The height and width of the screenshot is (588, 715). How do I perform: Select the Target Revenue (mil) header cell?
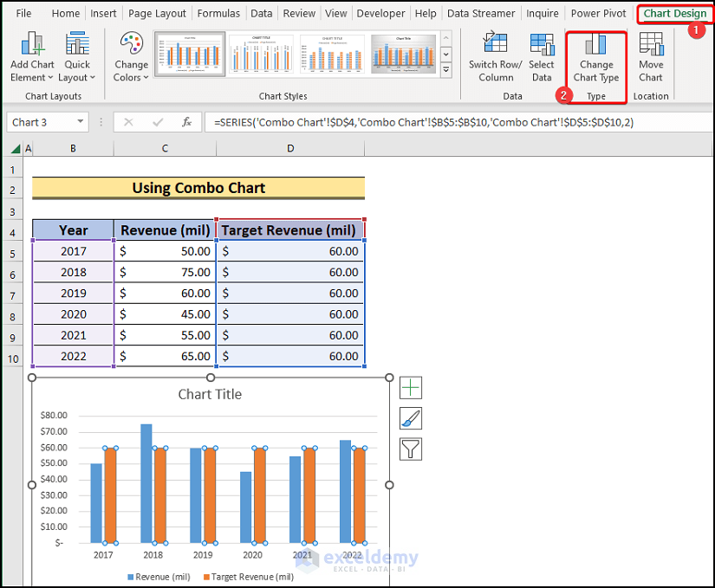(290, 230)
